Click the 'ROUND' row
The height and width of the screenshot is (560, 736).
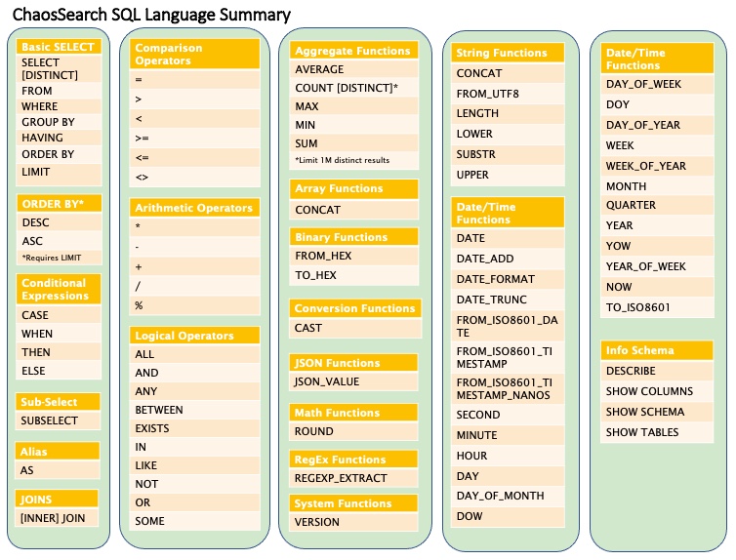pyautogui.click(x=353, y=431)
